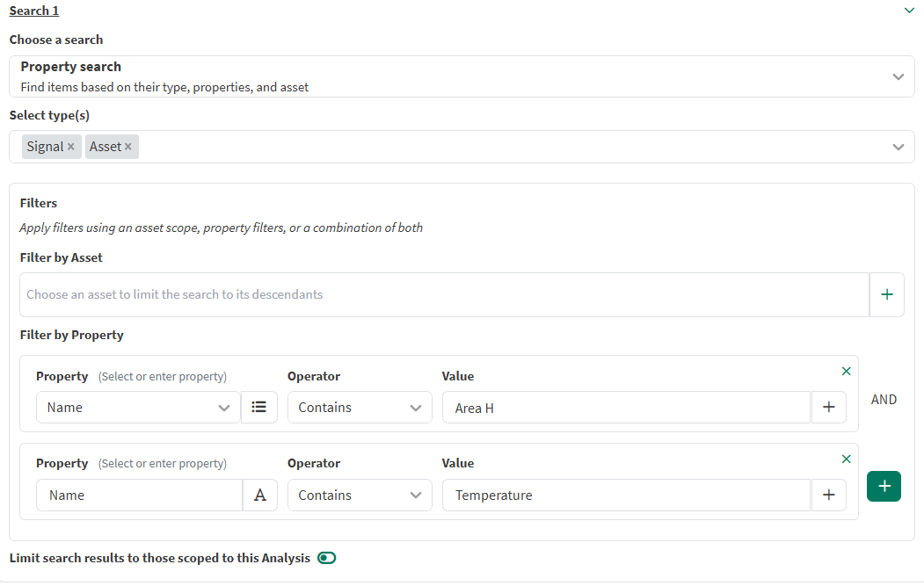
Task: Remove the 'Area H' property filter
Action: (x=847, y=372)
